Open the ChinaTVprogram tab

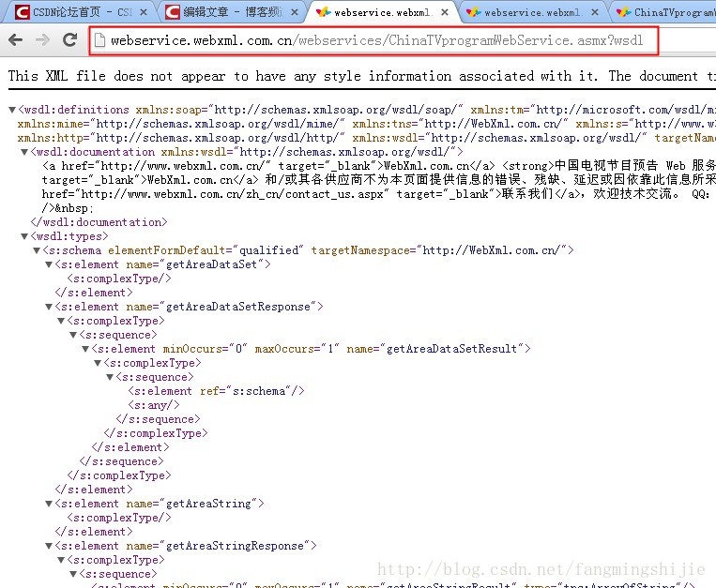664,12
